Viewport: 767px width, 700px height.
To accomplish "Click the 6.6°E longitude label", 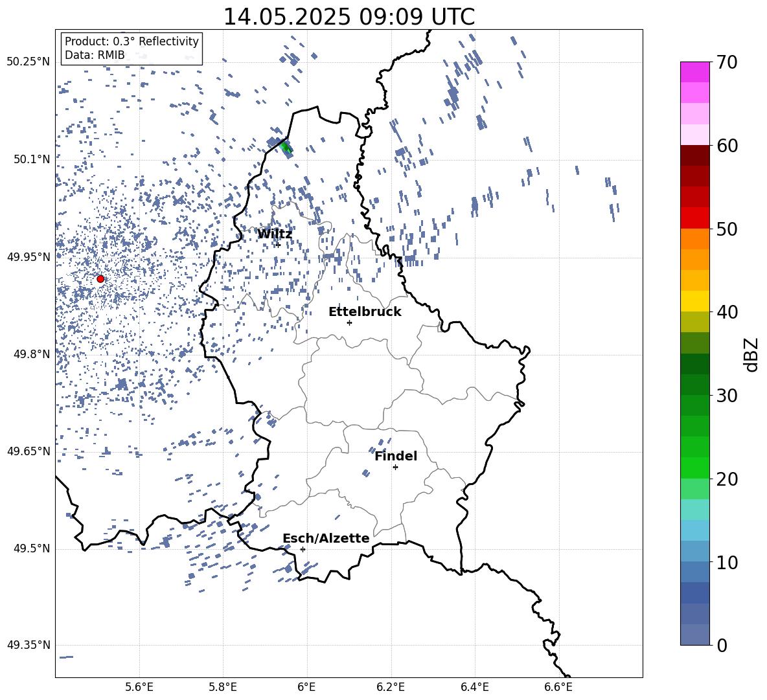I will tap(558, 687).
